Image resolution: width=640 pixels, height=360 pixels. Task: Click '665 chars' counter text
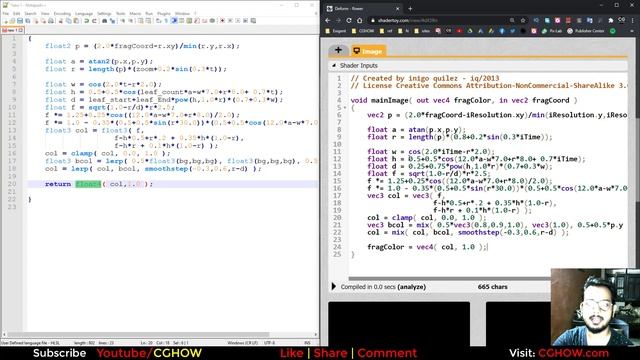493,287
